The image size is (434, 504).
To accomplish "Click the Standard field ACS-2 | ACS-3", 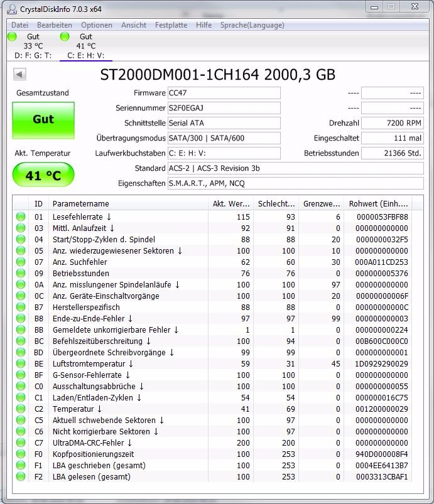I will pos(296,168).
